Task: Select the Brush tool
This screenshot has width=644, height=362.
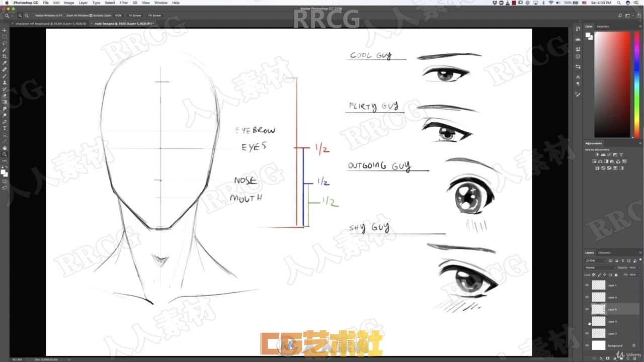Action: (x=5, y=76)
